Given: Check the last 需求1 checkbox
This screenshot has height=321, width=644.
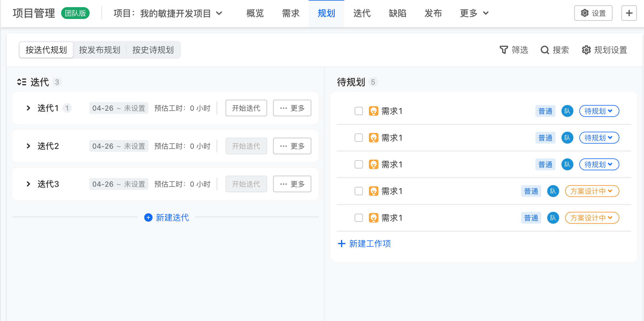Looking at the screenshot, I should point(359,218).
